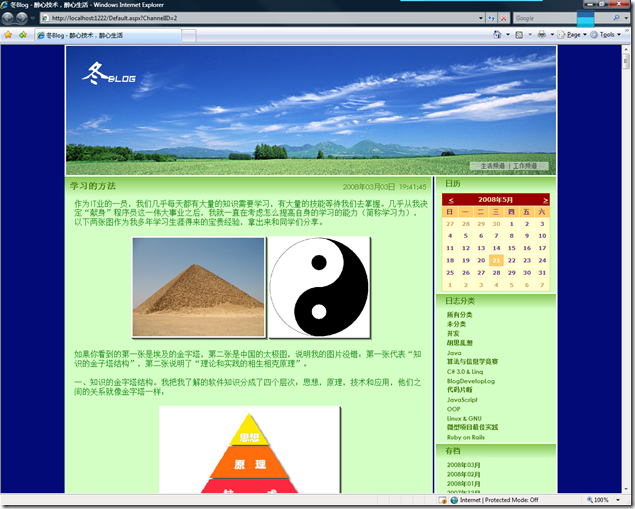Viewport: 635px width, 509px height.
Task: Open the 开发 category link
Action: point(453,334)
